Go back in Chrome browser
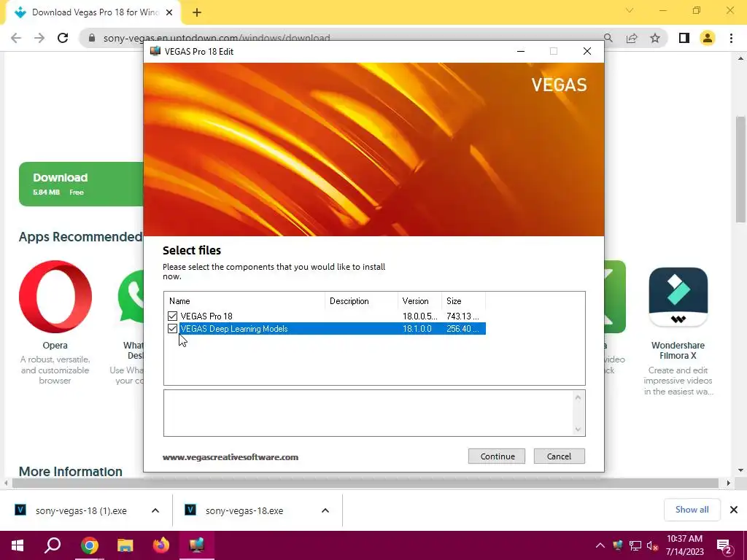The image size is (747, 560). click(16, 38)
